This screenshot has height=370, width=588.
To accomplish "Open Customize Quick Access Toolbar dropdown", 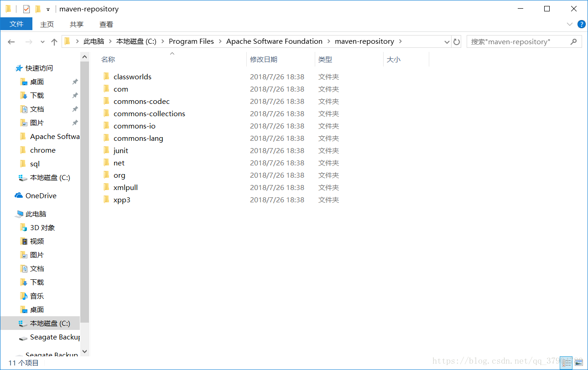I will pos(48,9).
